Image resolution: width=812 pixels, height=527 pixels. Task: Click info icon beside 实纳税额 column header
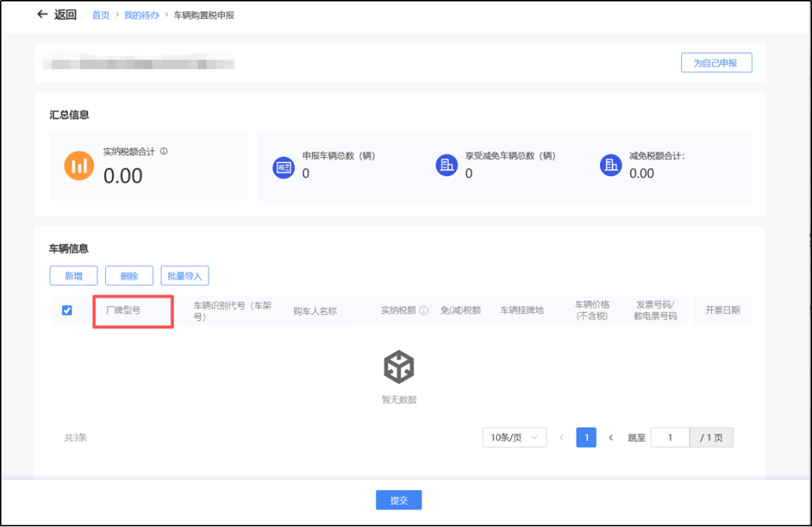point(423,310)
